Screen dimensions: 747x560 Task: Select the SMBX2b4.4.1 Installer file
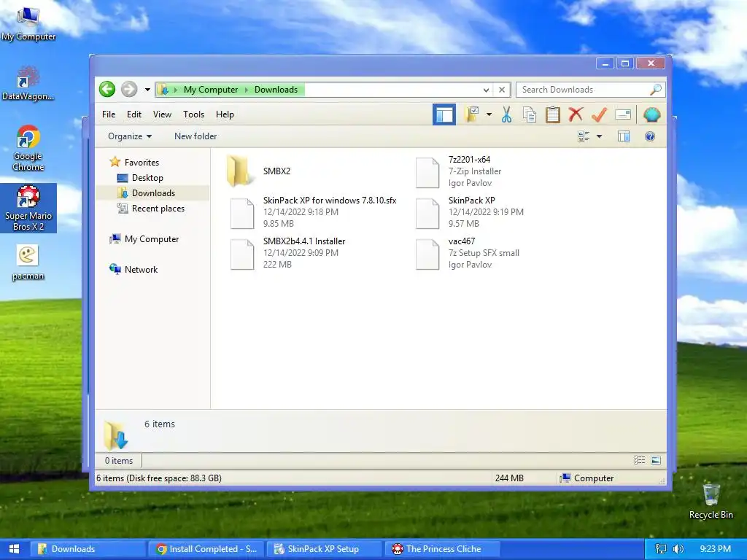tap(287, 253)
